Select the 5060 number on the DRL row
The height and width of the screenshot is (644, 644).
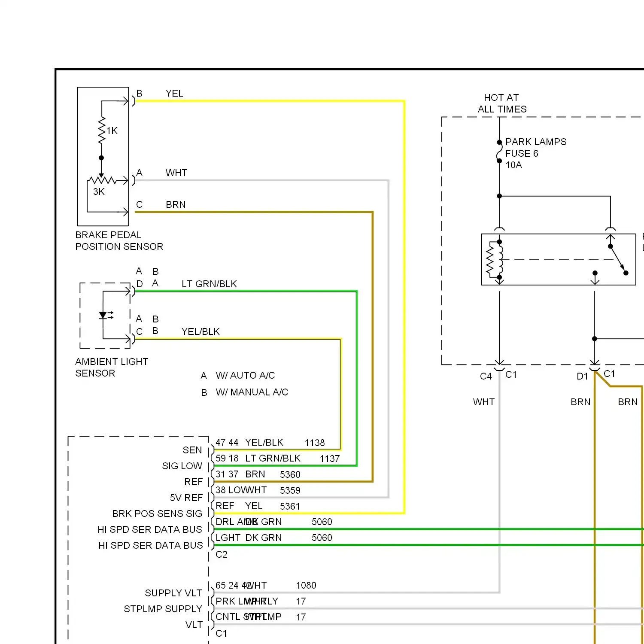click(x=322, y=522)
